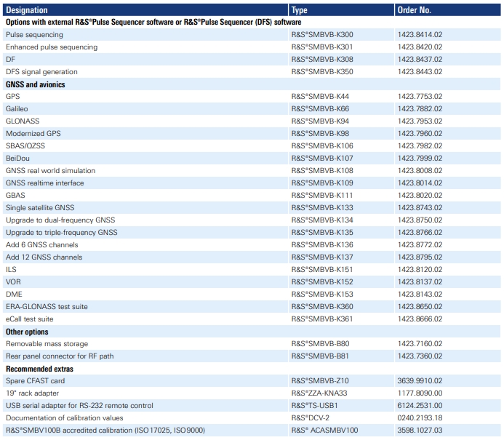Select the Recommended extras section heading
The height and width of the screenshot is (440, 504).
[39, 369]
